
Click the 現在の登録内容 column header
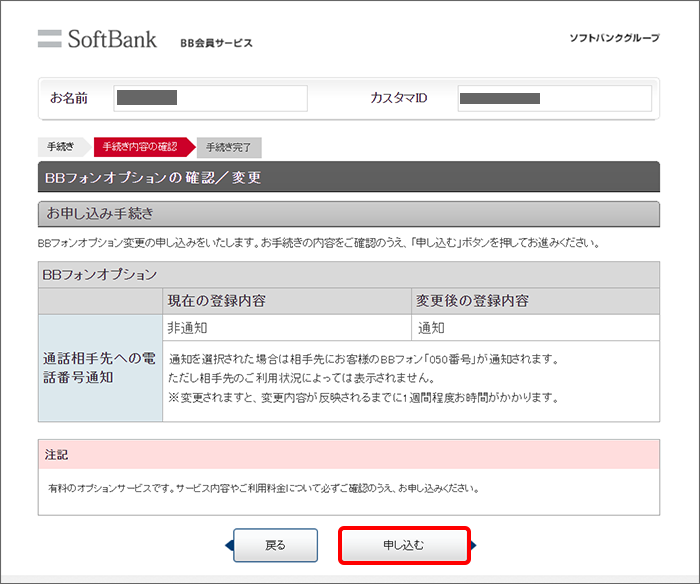[x=287, y=301]
